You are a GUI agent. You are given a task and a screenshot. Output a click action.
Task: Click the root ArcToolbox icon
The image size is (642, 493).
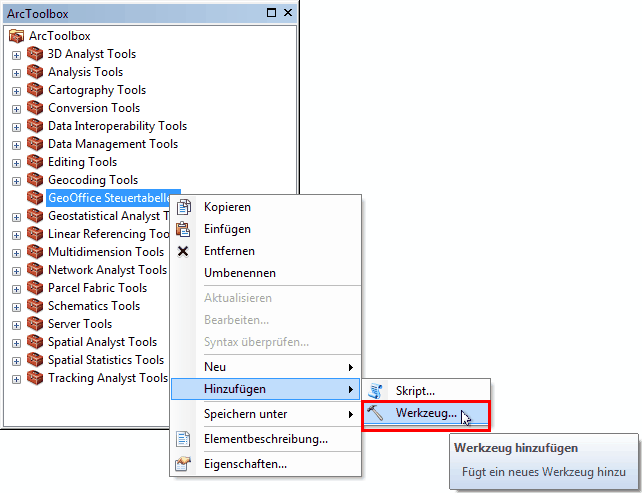[16, 36]
